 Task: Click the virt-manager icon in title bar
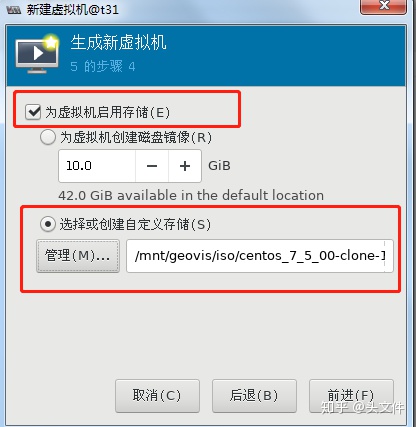click(13, 10)
